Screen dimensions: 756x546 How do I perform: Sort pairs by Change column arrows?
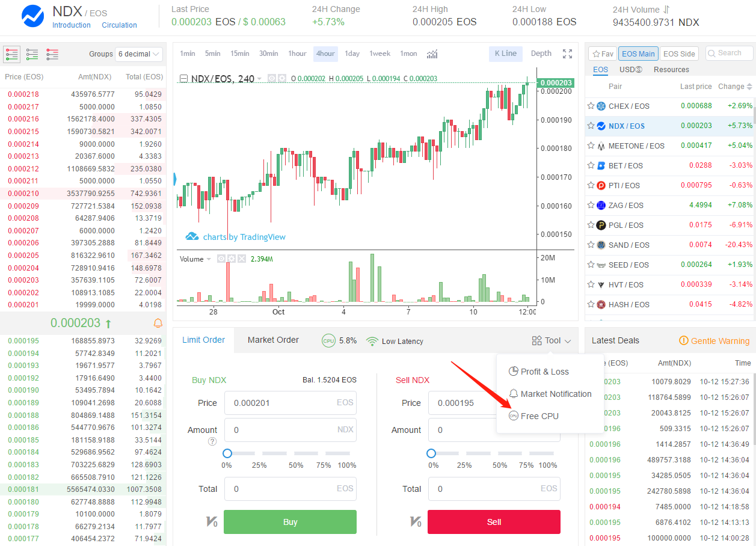tap(749, 87)
